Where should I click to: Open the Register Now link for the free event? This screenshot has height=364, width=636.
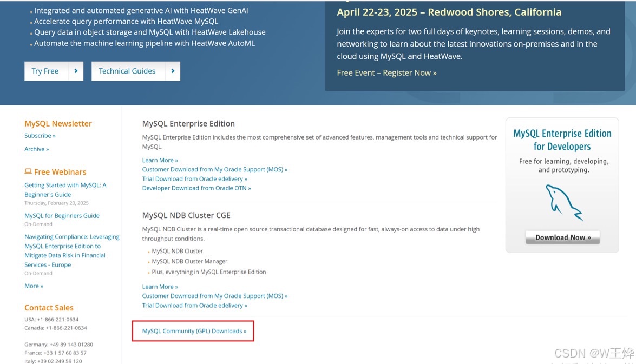409,72
